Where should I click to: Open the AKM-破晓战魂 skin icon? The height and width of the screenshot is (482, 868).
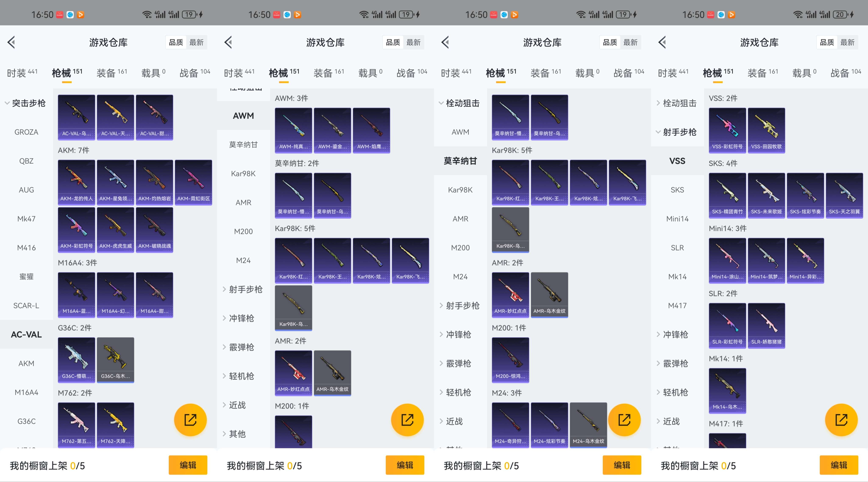154,230
